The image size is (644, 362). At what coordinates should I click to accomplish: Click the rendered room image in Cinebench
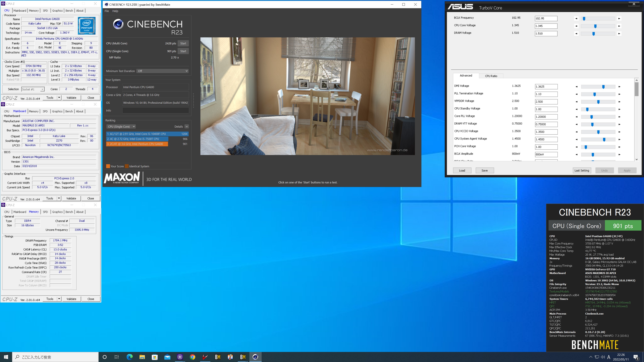308,96
